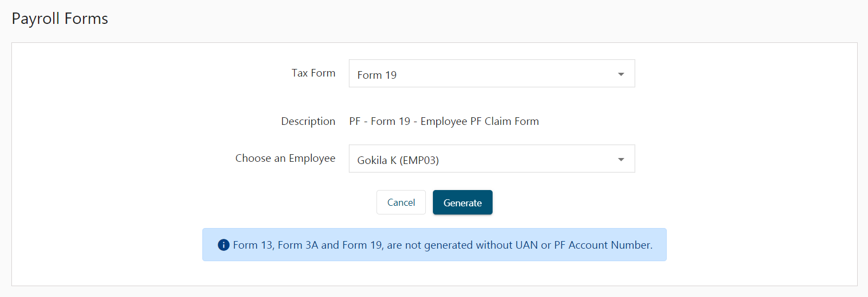Click the 'Gokila K (EMP03)' selected value
Viewport: 868px width, 297px height.
[x=398, y=160]
